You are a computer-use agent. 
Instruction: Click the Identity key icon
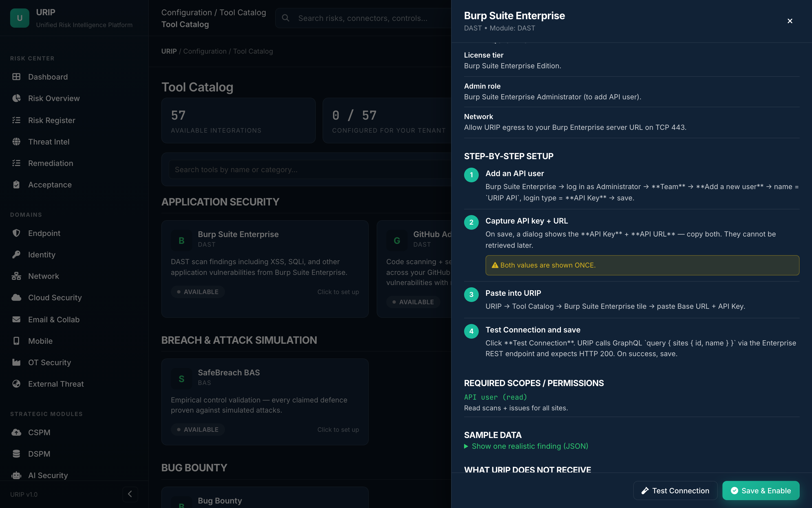[x=16, y=254]
